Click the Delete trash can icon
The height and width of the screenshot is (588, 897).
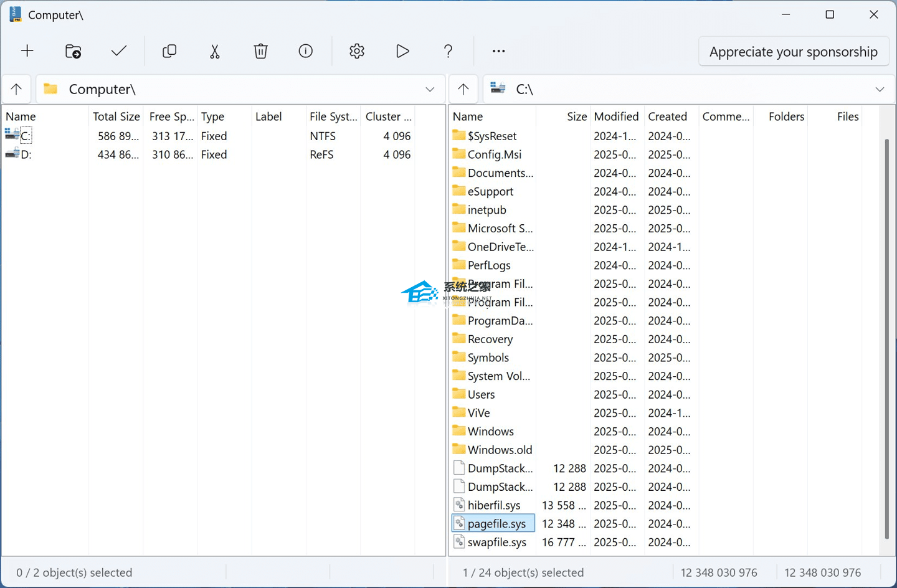tap(260, 51)
